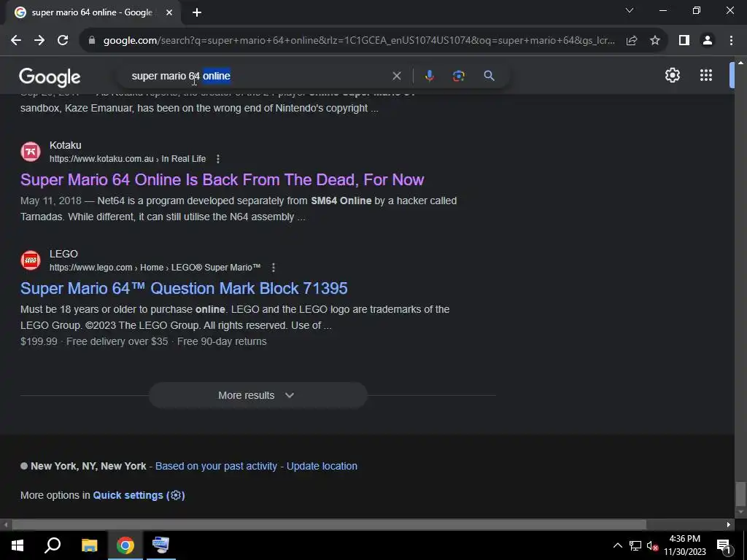Start voice search with microphone
This screenshot has width=747, height=560.
pyautogui.click(x=429, y=76)
